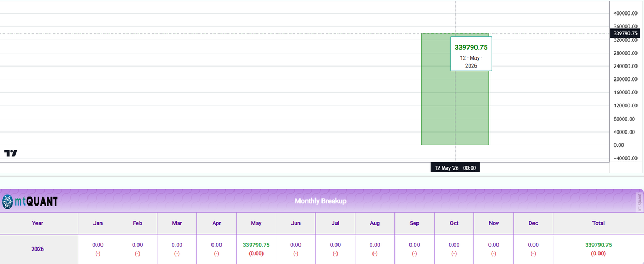
Task: Select the Mar column header
Action: click(177, 223)
